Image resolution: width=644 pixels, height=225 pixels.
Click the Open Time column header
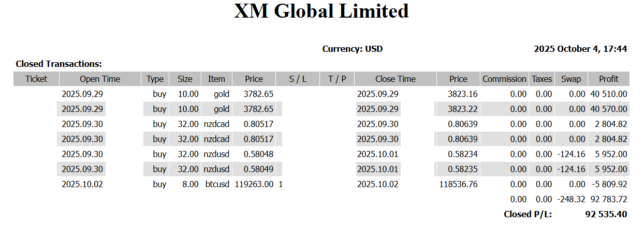(x=100, y=79)
